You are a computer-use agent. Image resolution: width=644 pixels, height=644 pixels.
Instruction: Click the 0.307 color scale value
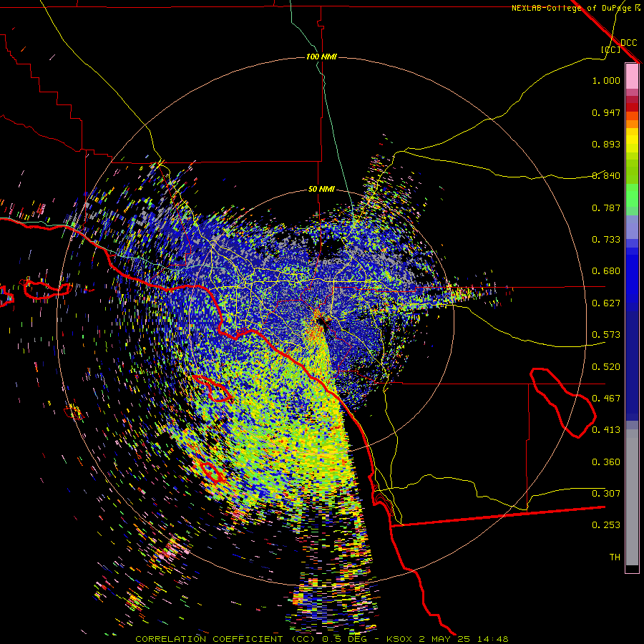pyautogui.click(x=606, y=494)
